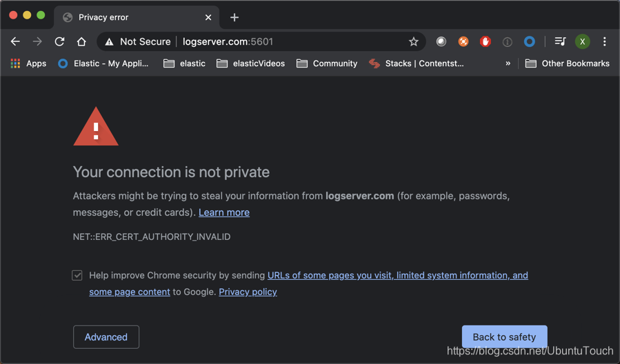The width and height of the screenshot is (620, 364).
Task: Open the Other Bookmarks folder
Action: coord(567,63)
